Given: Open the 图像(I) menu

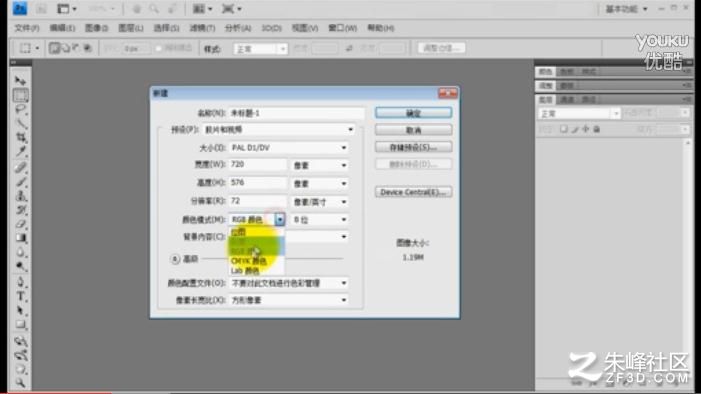Looking at the screenshot, I should tap(97, 28).
